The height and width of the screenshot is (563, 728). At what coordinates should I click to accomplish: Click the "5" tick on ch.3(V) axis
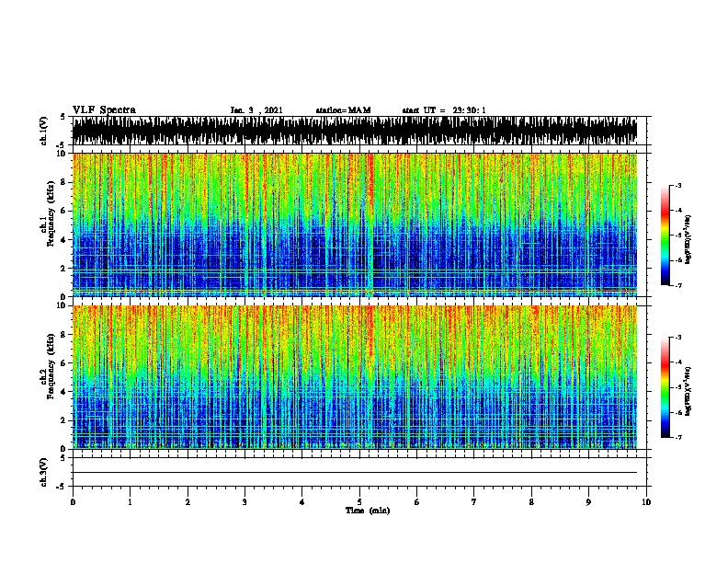coord(63,458)
